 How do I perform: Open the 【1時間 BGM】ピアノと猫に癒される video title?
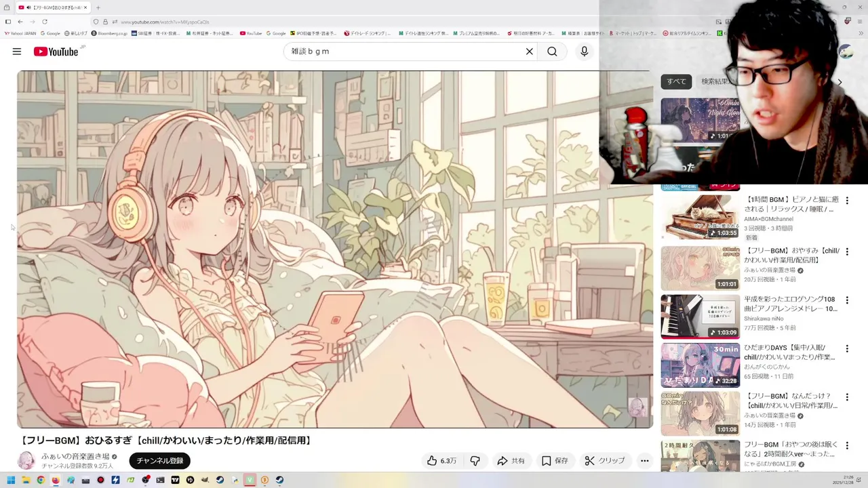coord(791,204)
